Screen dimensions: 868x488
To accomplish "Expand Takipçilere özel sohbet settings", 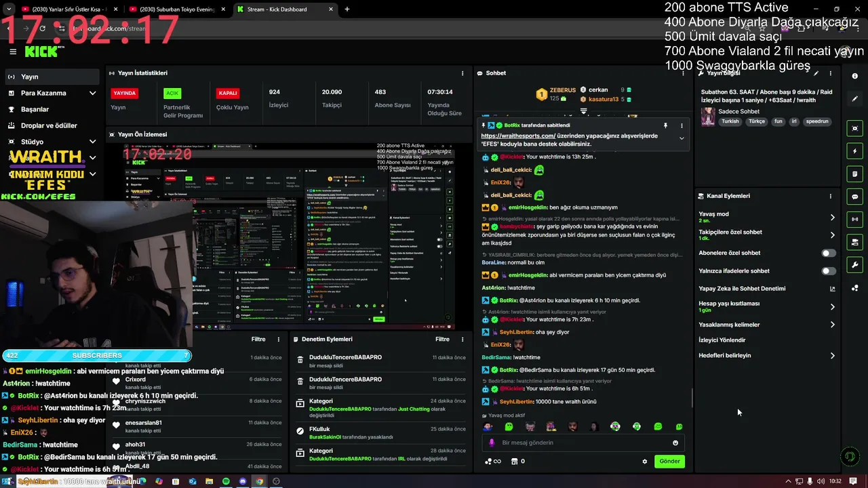I will click(x=833, y=235).
